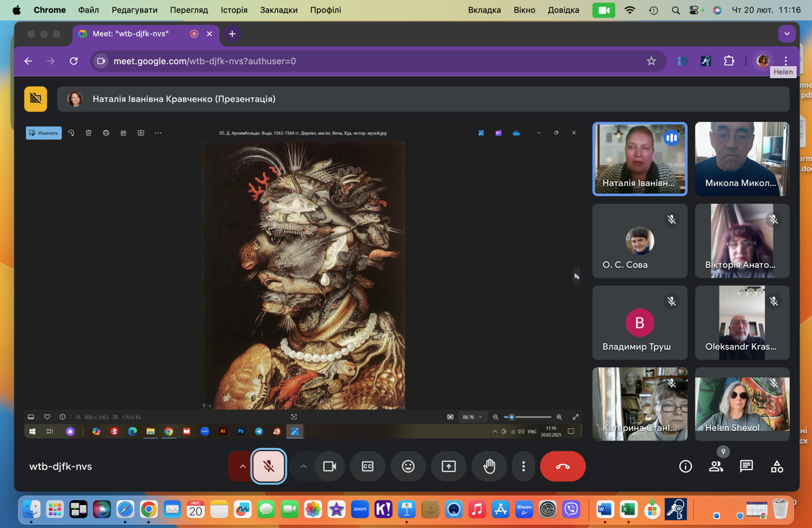
Task: Click the Изменить button in shared photo viewer
Action: (44, 133)
